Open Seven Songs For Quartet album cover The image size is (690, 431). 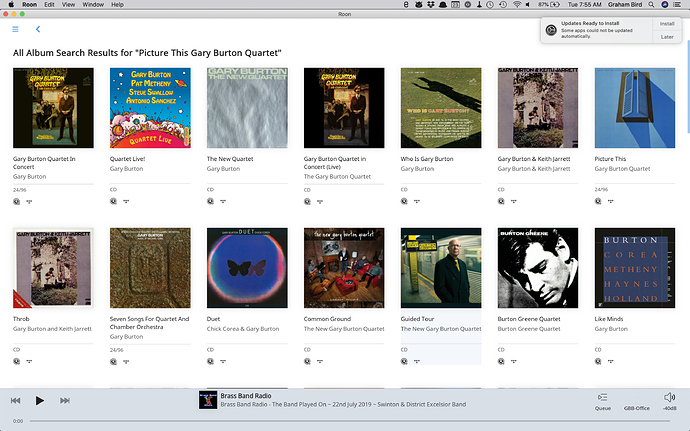(x=150, y=268)
